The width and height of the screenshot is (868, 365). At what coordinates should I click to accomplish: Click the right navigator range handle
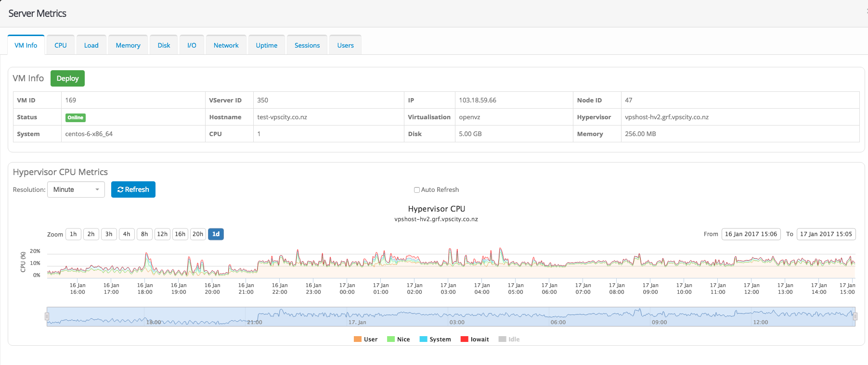coord(855,316)
